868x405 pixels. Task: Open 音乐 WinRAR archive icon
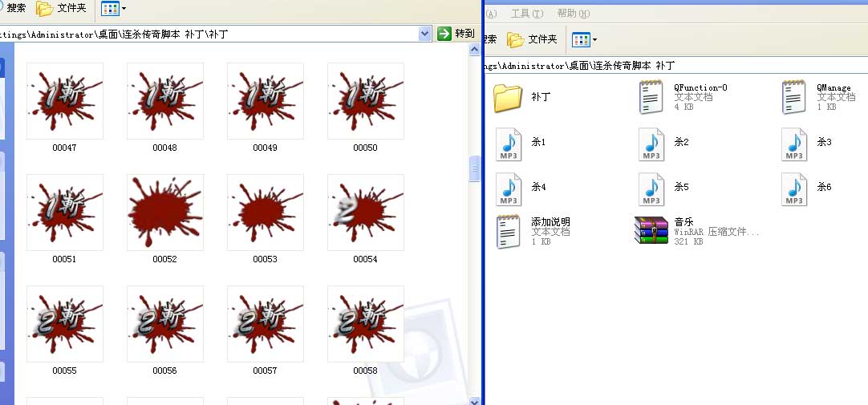[651, 230]
